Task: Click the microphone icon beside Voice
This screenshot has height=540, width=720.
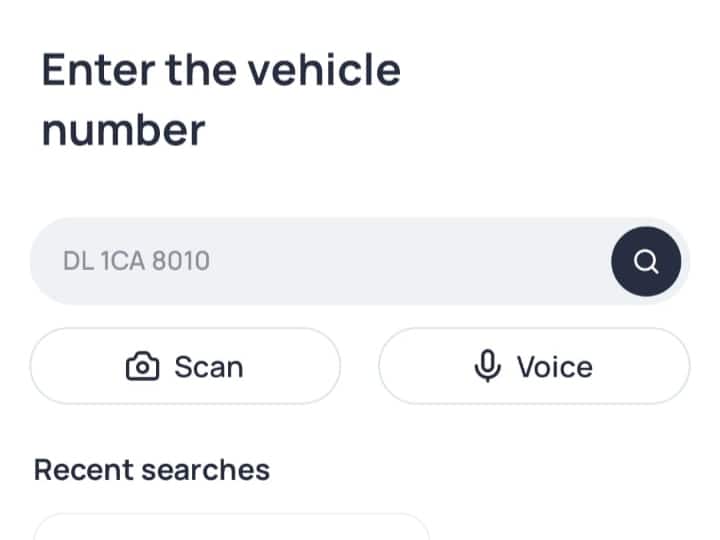Action: click(x=487, y=367)
